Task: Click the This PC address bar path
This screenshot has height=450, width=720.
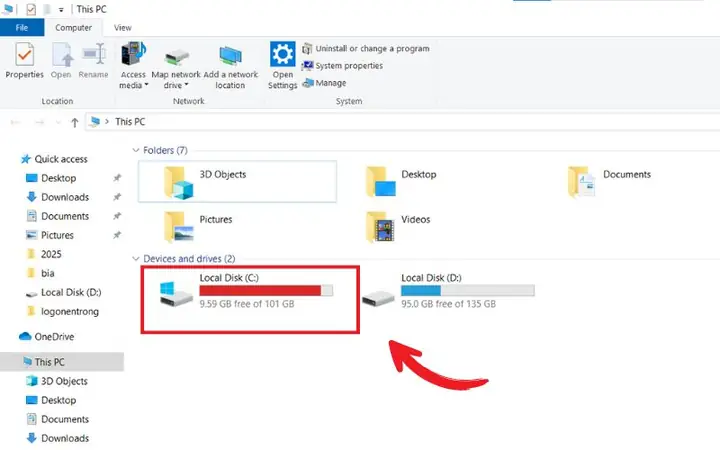Action: [x=130, y=122]
